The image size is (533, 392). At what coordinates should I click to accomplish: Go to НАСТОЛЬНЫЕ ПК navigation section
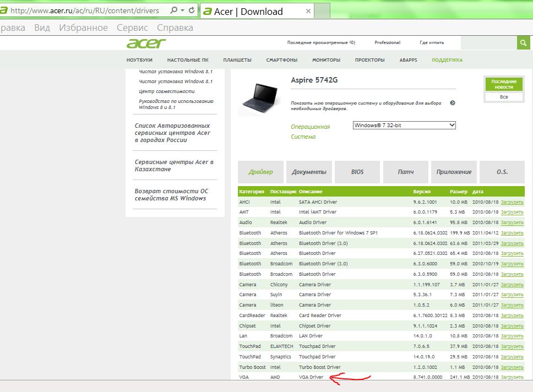coord(188,60)
